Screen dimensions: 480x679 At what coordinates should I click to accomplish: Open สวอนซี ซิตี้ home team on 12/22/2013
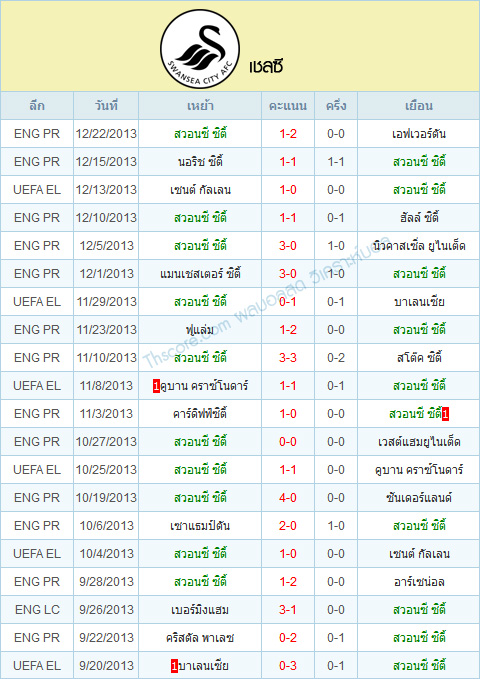click(x=200, y=133)
